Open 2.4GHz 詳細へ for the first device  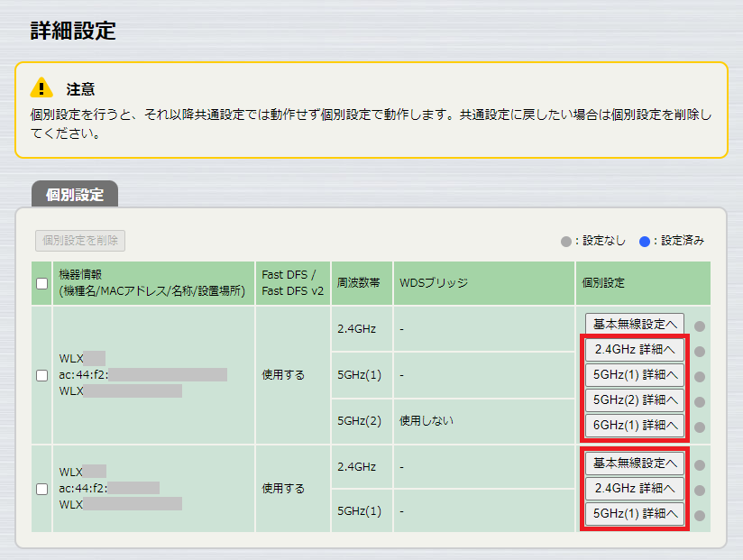[636, 350]
